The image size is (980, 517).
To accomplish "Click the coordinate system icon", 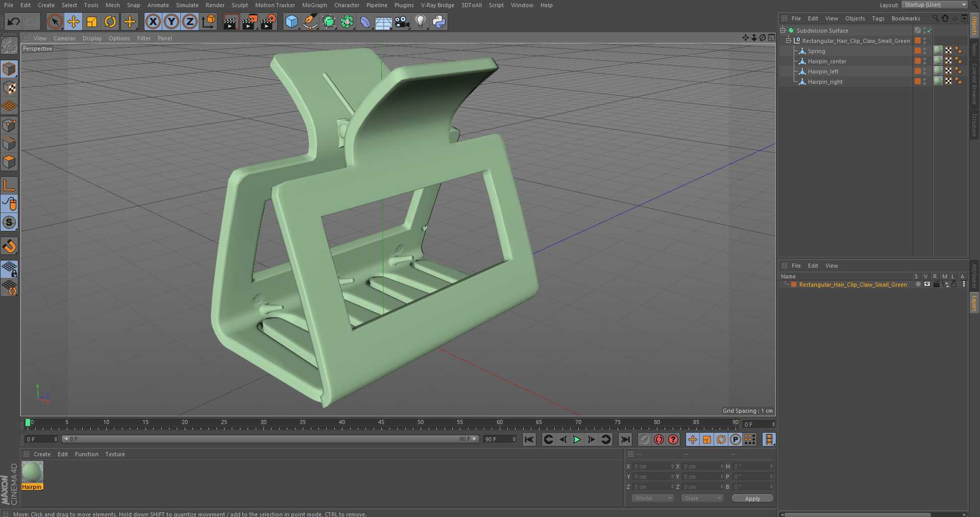I will [209, 21].
